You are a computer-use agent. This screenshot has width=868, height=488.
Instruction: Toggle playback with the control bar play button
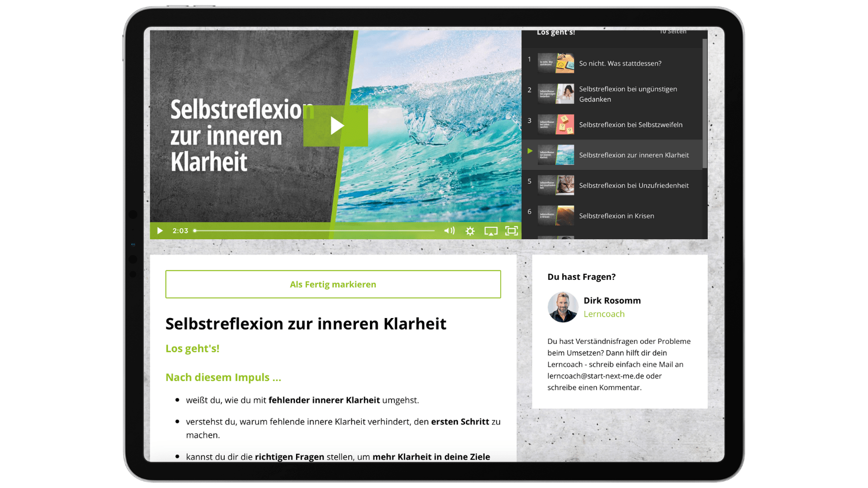click(x=160, y=231)
